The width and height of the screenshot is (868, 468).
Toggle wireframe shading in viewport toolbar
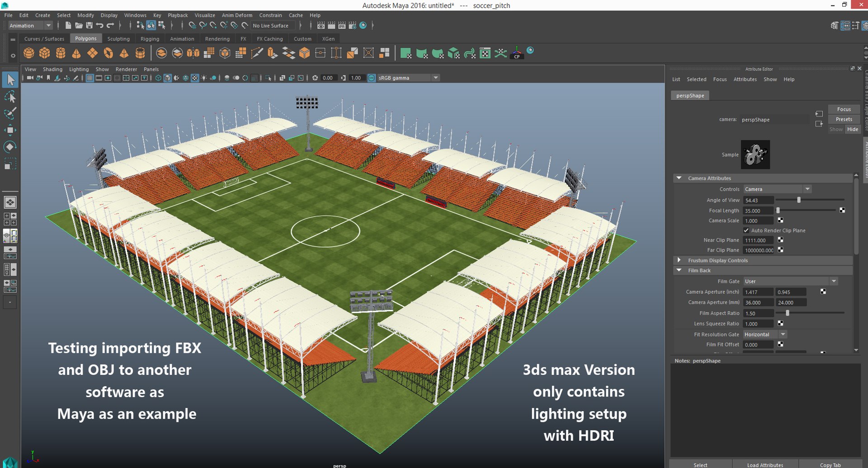click(x=158, y=78)
